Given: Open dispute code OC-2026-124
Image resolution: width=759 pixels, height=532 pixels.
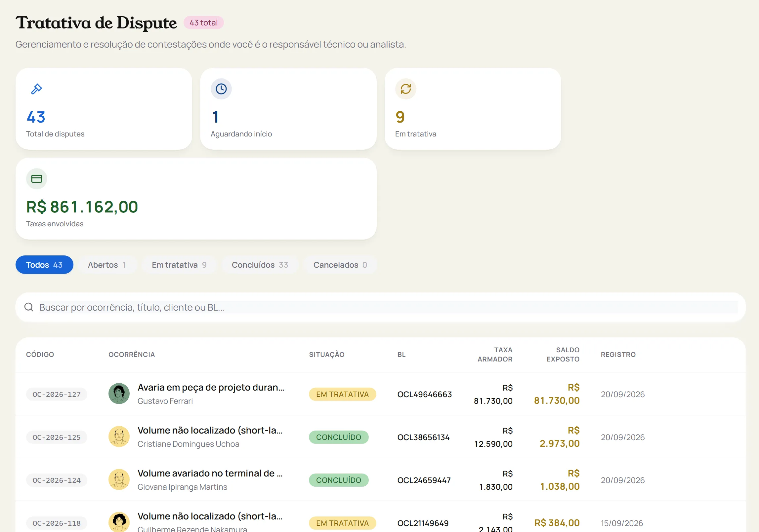Looking at the screenshot, I should point(57,480).
